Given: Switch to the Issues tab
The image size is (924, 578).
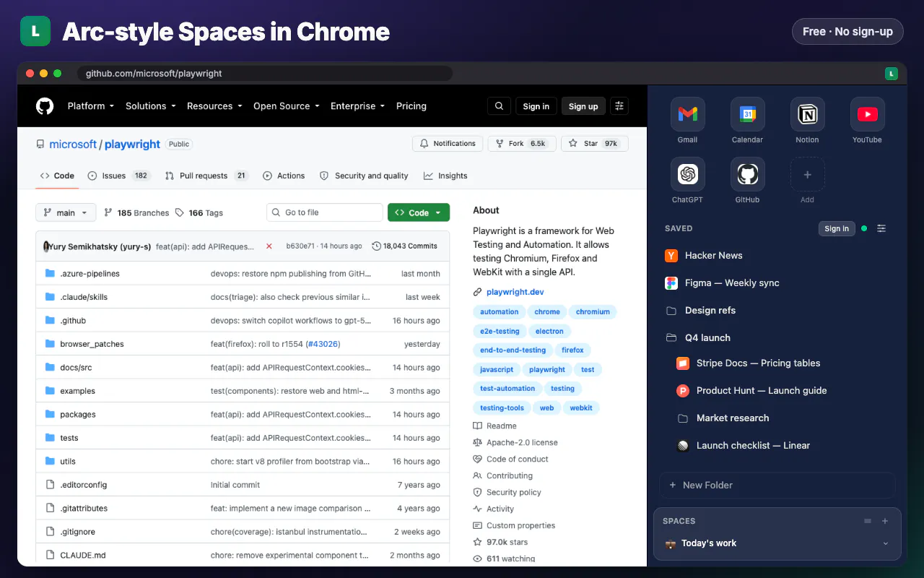Looking at the screenshot, I should (118, 176).
